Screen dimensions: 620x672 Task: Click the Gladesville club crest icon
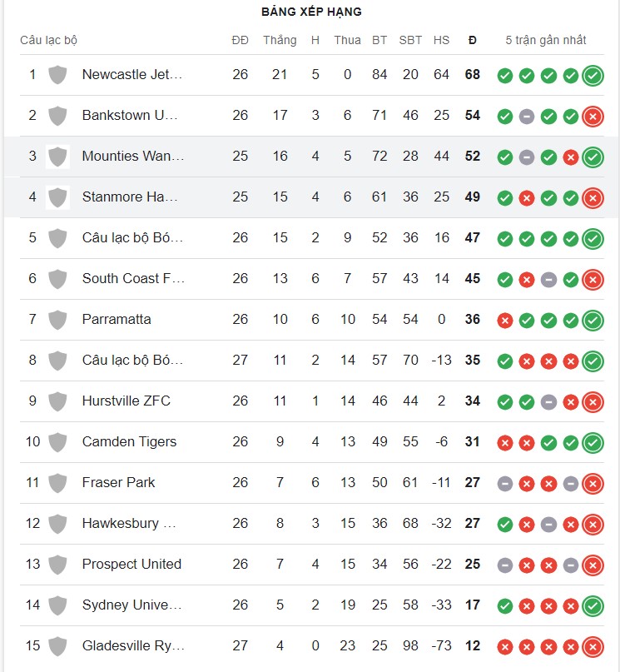coord(57,645)
